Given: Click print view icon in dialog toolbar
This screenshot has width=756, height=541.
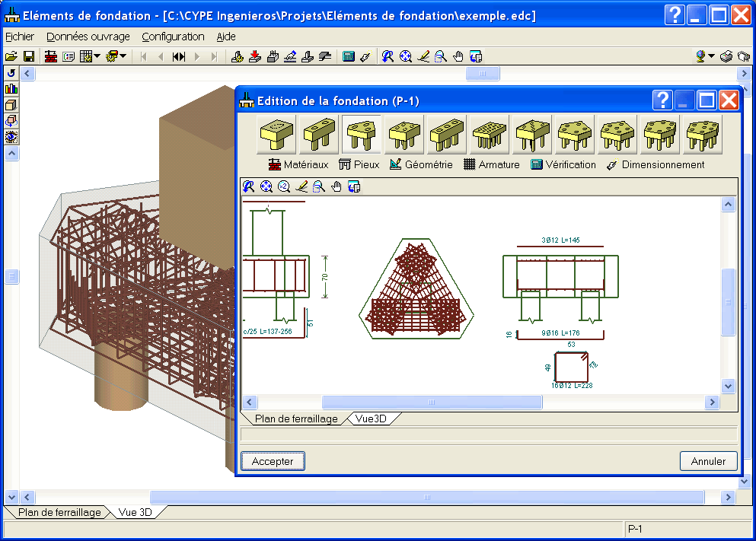Looking at the screenshot, I should 354,186.
